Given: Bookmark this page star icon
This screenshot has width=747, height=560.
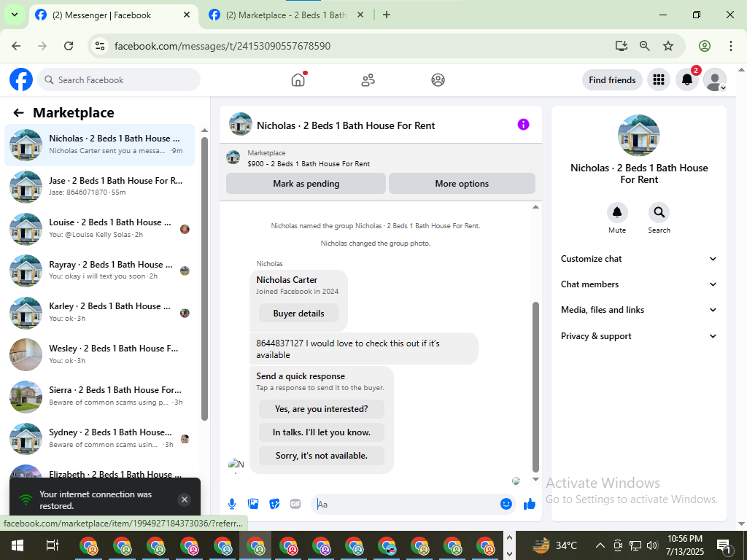Looking at the screenshot, I should pos(668,46).
